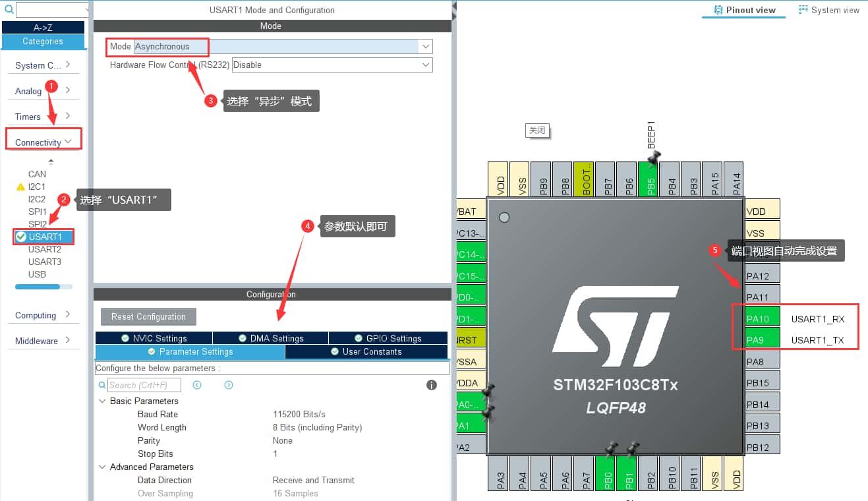Image resolution: width=868 pixels, height=501 pixels.
Task: Click the PA9 pin on the chip
Action: tap(758, 340)
